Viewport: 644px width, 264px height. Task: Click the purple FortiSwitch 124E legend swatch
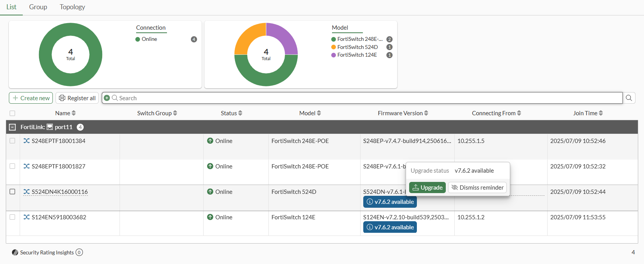click(334, 55)
